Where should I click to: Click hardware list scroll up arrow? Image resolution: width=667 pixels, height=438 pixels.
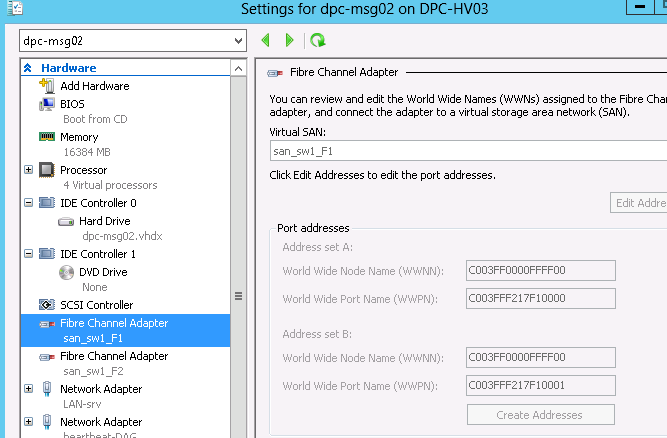pyautogui.click(x=239, y=68)
